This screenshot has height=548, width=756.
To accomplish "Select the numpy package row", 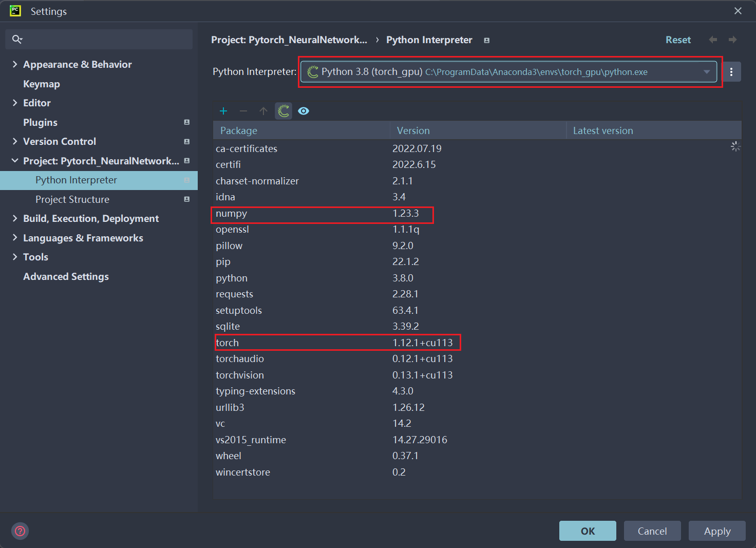I will pos(477,213).
